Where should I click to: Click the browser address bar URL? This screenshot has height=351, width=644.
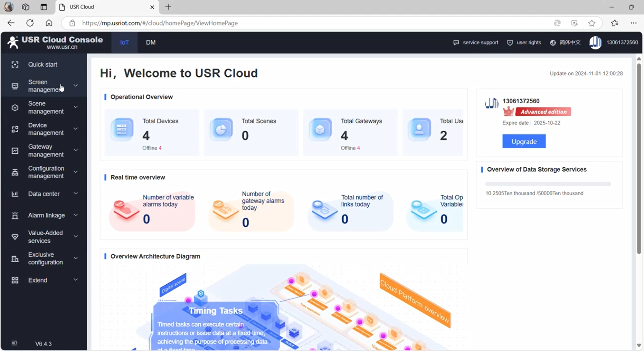[160, 23]
